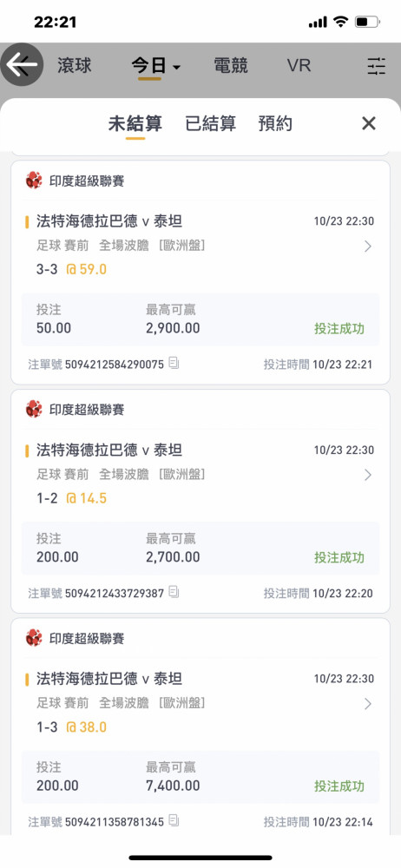Select the 未結算 tab
The height and width of the screenshot is (868, 401).
(x=135, y=123)
